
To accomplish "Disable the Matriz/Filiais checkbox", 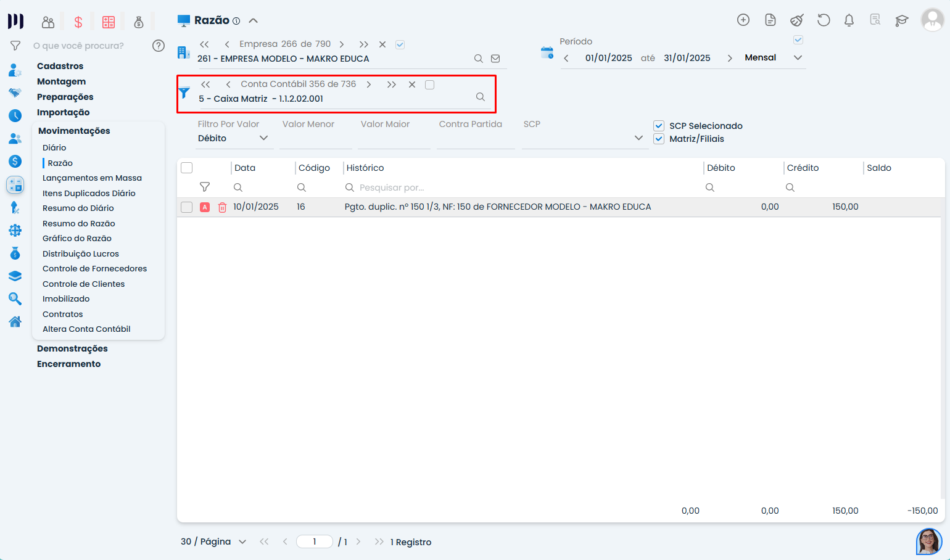I will tap(659, 138).
